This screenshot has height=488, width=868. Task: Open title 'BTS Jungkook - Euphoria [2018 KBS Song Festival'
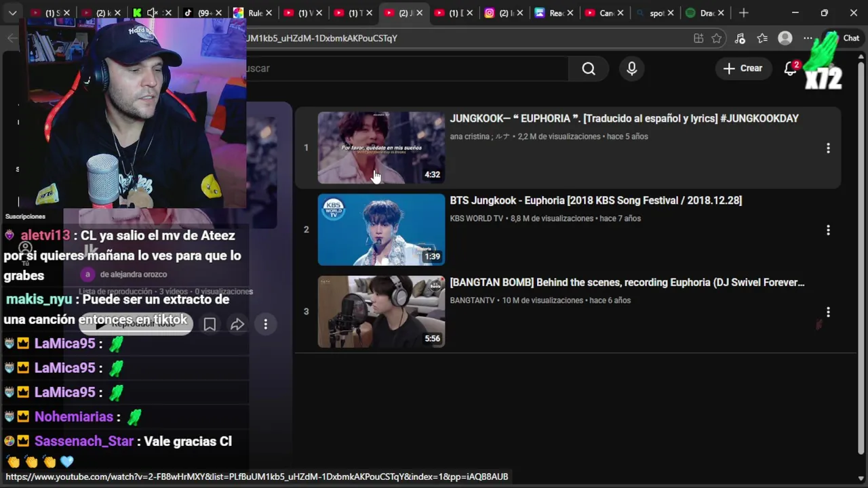[595, 201]
